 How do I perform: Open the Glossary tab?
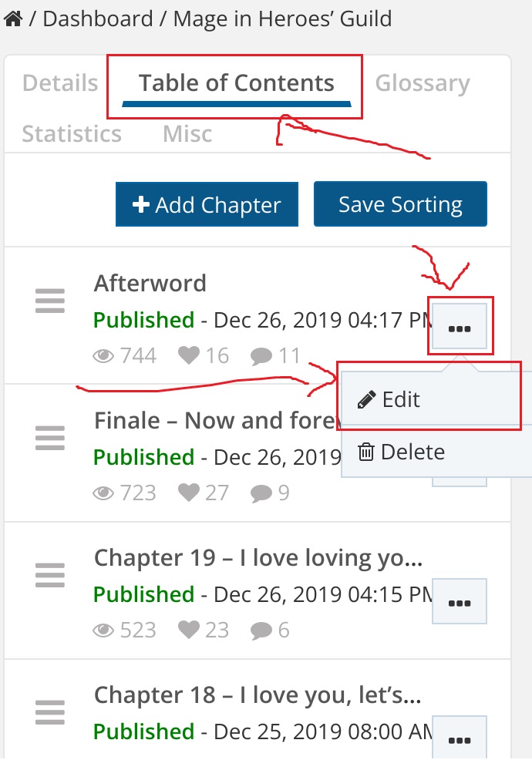422,83
